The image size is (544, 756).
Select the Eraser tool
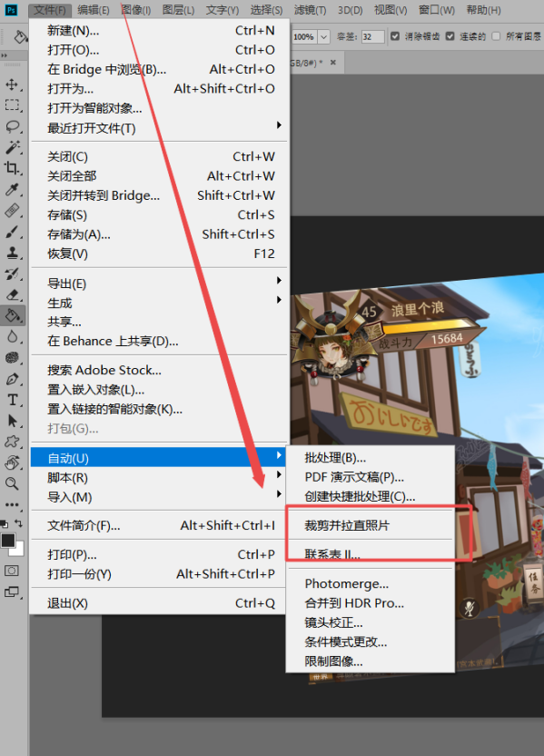(x=12, y=294)
